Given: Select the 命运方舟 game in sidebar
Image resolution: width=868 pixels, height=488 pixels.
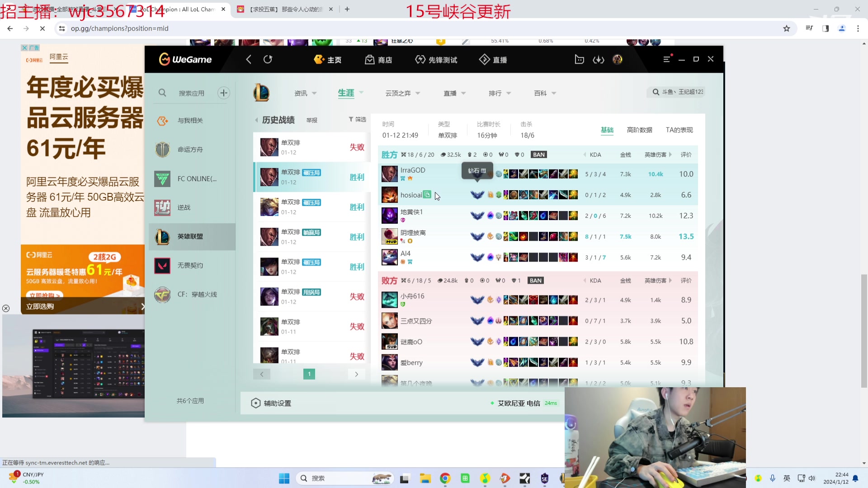Looking at the screenshot, I should (x=192, y=150).
